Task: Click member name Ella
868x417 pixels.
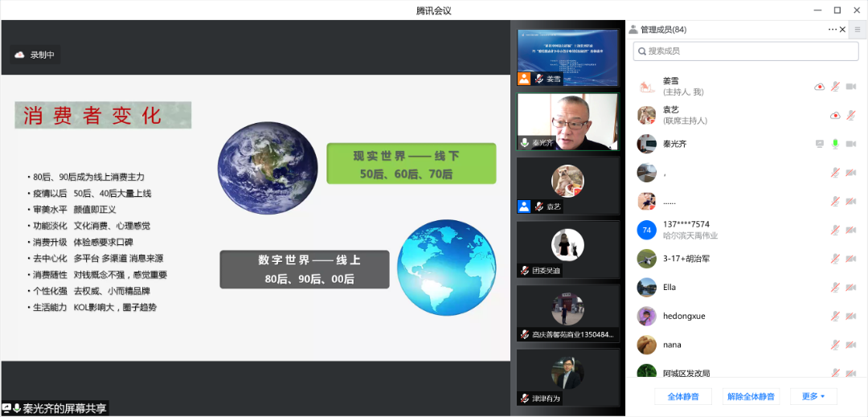Action: (669, 287)
